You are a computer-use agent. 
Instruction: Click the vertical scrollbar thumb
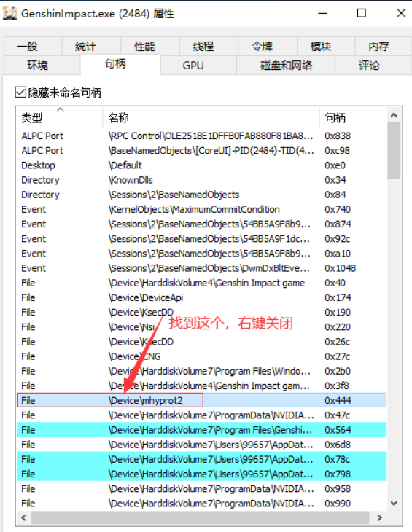[394, 150]
